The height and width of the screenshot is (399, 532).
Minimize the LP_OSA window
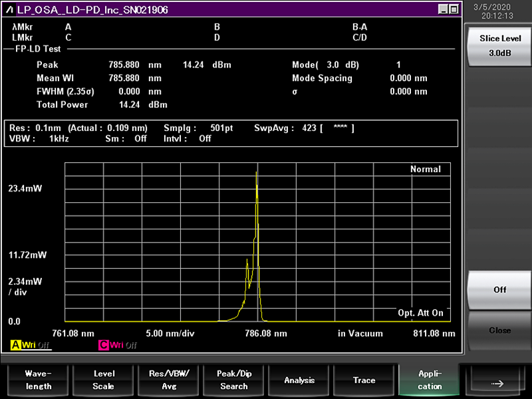tap(444, 9)
